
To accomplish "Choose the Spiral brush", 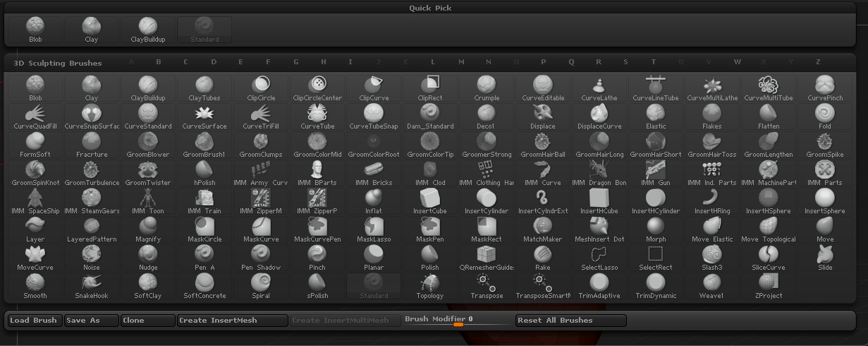I will [x=261, y=287].
